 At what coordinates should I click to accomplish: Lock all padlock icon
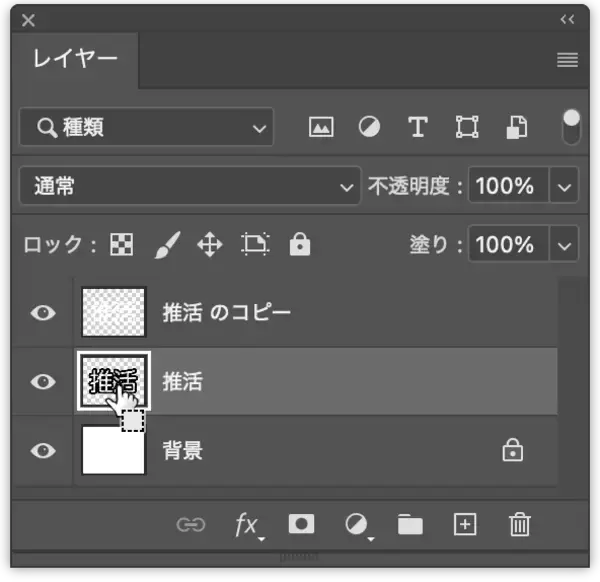tap(300, 244)
